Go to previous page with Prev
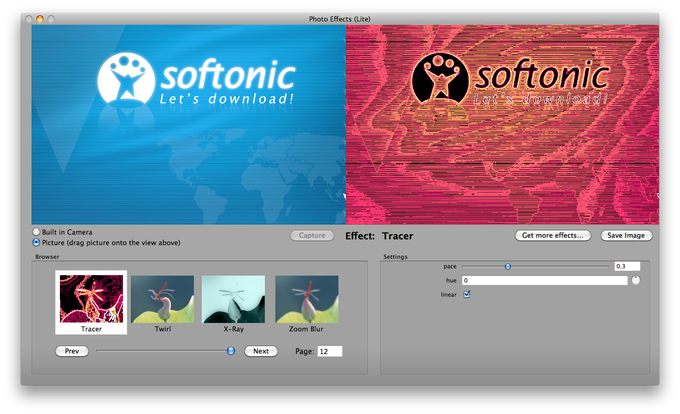680x414 pixels. tap(72, 351)
